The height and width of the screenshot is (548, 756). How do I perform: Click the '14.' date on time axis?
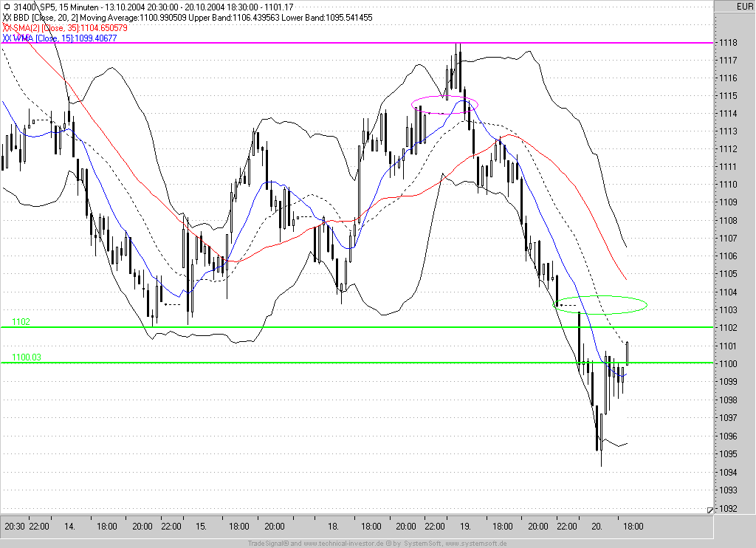coord(70,527)
